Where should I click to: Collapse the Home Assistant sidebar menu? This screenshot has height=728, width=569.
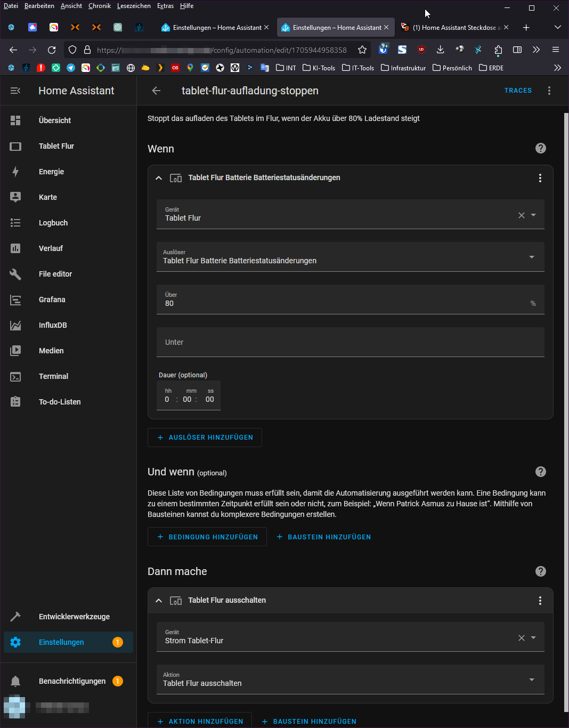point(15,91)
